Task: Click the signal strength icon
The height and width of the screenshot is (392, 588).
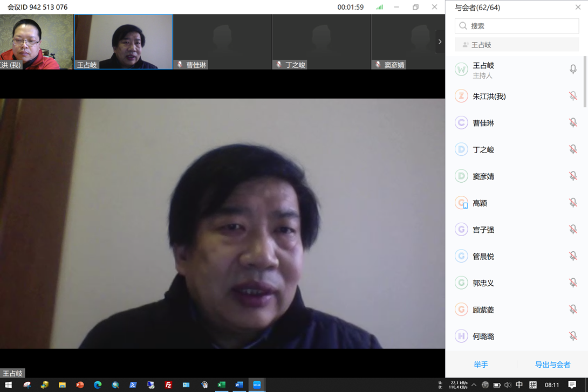Action: pos(379,8)
